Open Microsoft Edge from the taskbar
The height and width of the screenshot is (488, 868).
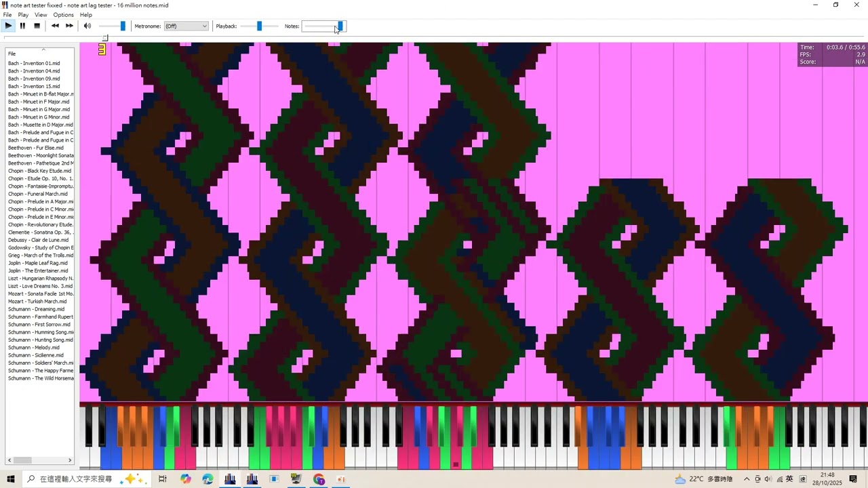tap(208, 479)
